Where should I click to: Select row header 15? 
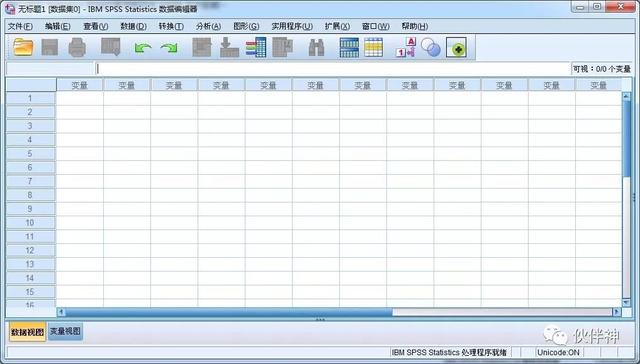tap(31, 292)
